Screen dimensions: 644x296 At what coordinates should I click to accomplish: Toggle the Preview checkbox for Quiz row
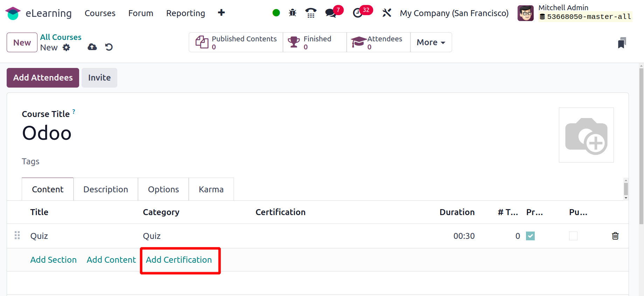coord(530,236)
